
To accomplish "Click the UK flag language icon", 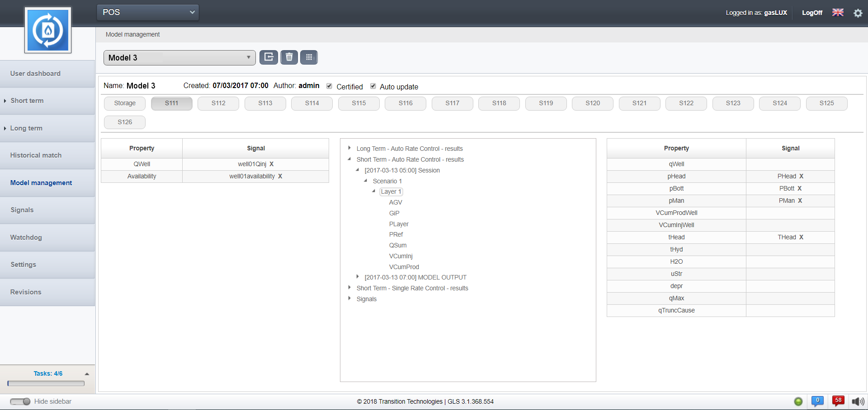I will (838, 13).
